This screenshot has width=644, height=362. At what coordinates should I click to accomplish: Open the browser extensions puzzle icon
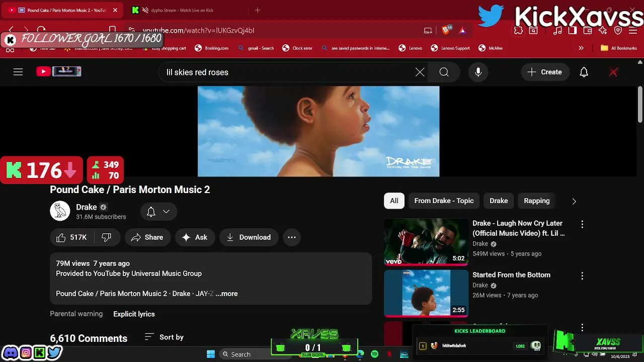click(518, 30)
